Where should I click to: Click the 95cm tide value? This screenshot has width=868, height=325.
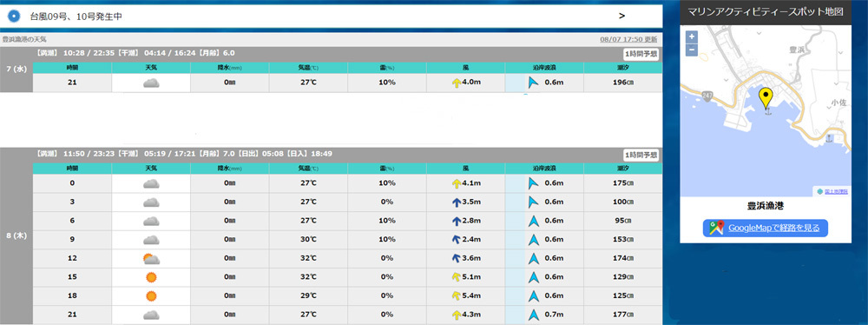[x=622, y=222]
